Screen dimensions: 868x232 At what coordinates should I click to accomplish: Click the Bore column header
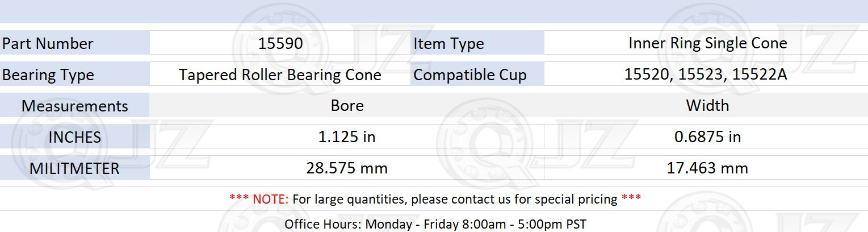coord(347,106)
